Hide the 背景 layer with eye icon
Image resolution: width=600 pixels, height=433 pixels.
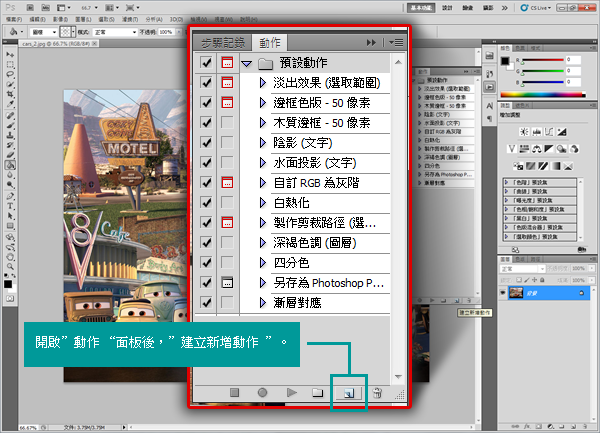point(503,293)
